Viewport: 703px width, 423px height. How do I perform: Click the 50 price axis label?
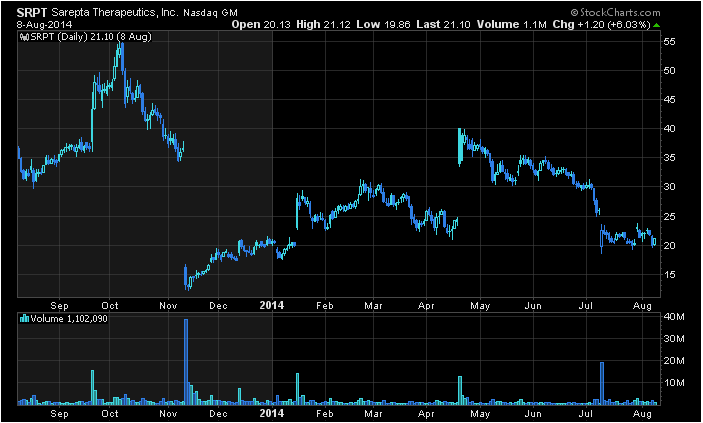click(669, 71)
